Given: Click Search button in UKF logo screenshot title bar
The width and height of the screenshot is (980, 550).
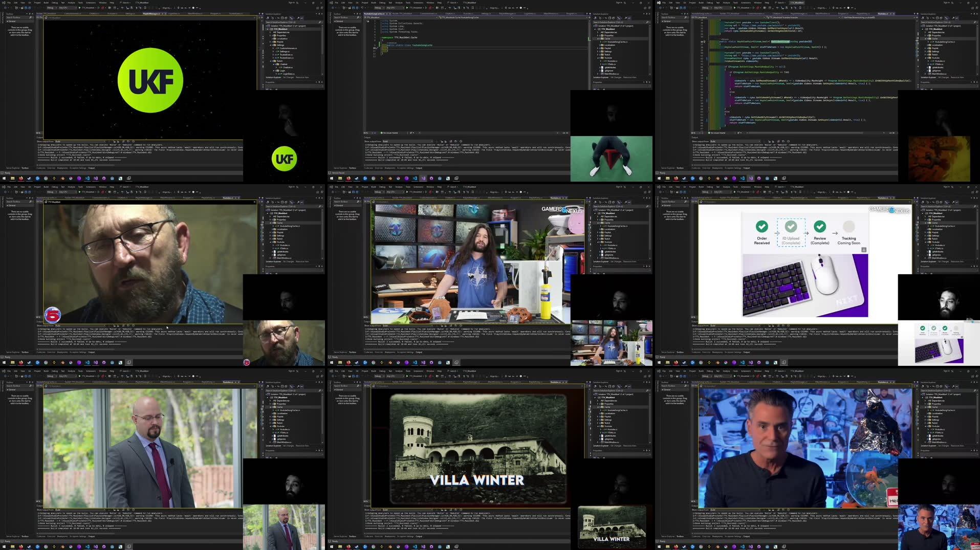Looking at the screenshot, I should coord(125,3).
